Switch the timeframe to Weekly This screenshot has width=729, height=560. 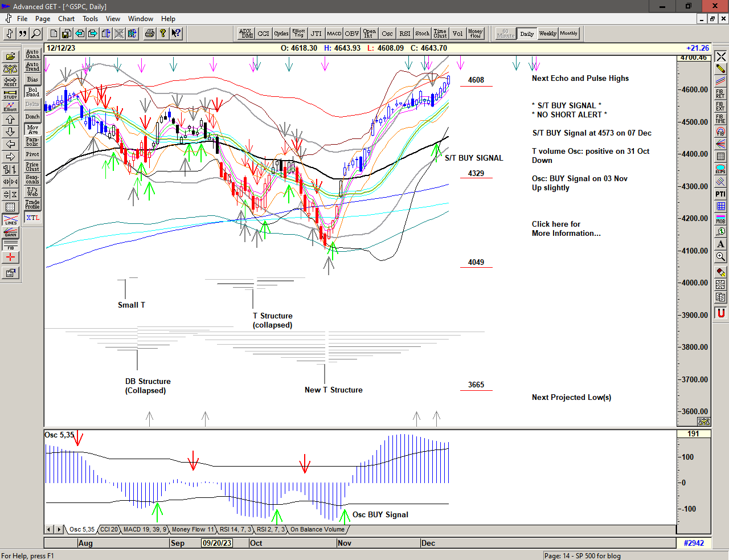click(547, 34)
